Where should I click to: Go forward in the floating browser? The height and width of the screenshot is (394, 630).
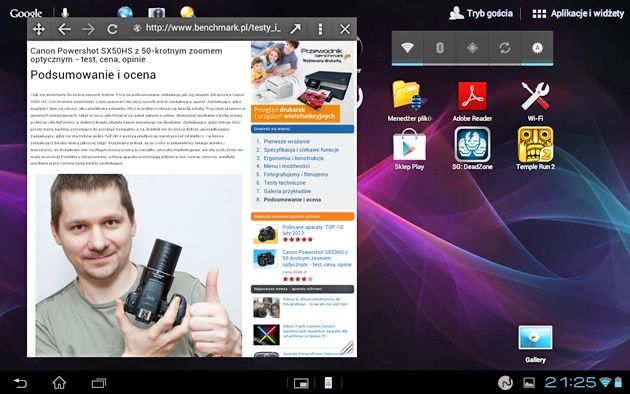[88, 29]
